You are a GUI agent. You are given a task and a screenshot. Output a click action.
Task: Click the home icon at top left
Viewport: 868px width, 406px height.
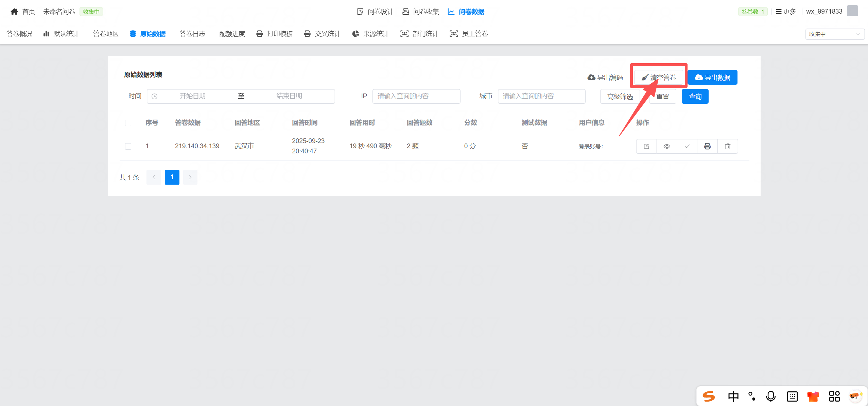[x=14, y=12]
